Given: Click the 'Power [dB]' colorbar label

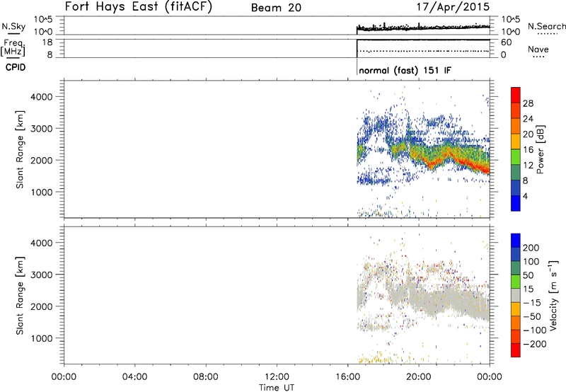Looking at the screenshot, I should pos(540,149).
